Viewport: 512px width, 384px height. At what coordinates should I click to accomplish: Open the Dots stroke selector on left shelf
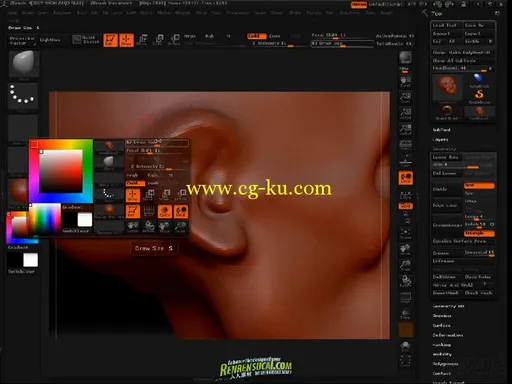23,95
